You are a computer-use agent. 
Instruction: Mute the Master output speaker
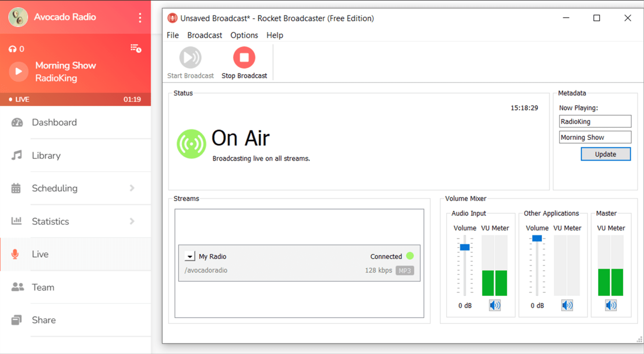click(x=611, y=305)
